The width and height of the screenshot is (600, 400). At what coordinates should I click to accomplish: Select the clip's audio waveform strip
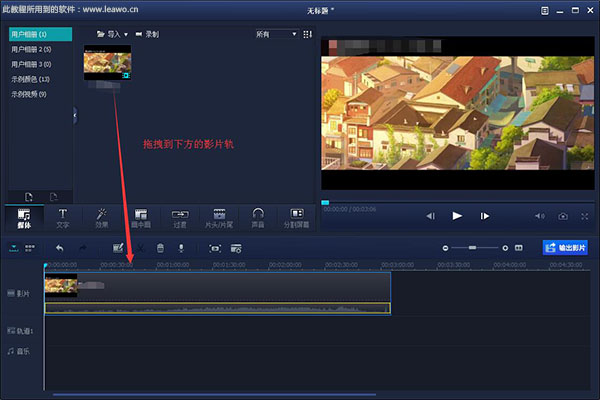coord(218,309)
